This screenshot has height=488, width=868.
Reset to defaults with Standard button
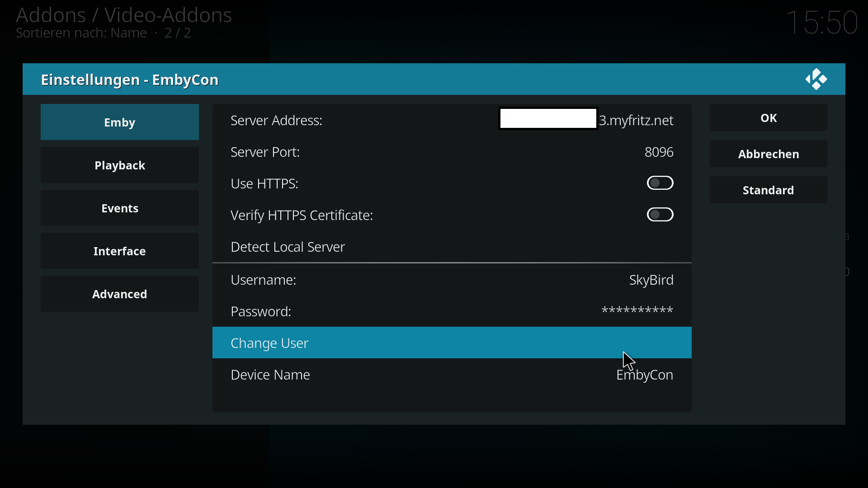pyautogui.click(x=769, y=190)
